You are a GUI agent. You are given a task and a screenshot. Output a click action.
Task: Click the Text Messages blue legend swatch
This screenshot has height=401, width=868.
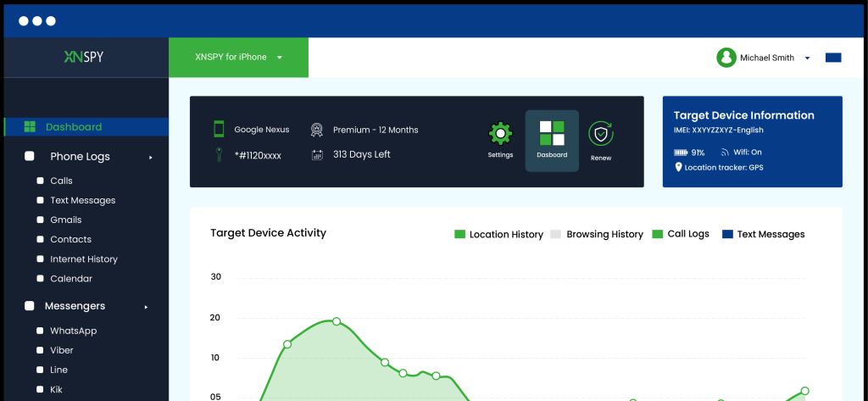727,234
